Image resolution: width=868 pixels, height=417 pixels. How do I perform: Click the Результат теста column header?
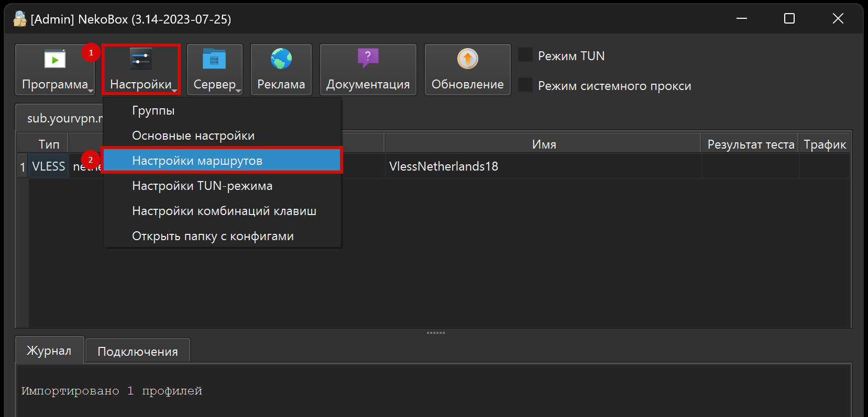click(750, 144)
